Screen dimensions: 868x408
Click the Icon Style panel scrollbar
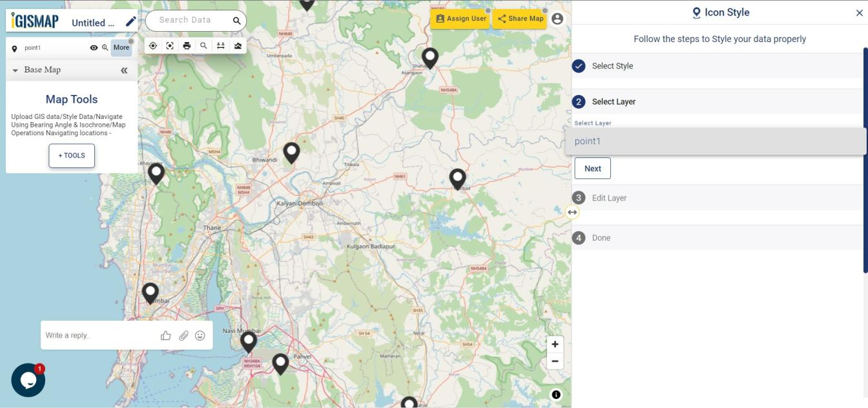click(x=865, y=160)
